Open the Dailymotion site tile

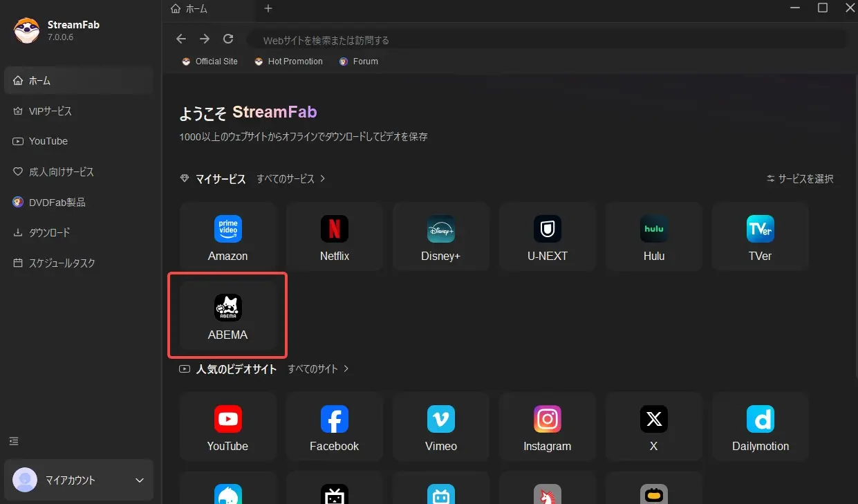click(x=761, y=427)
